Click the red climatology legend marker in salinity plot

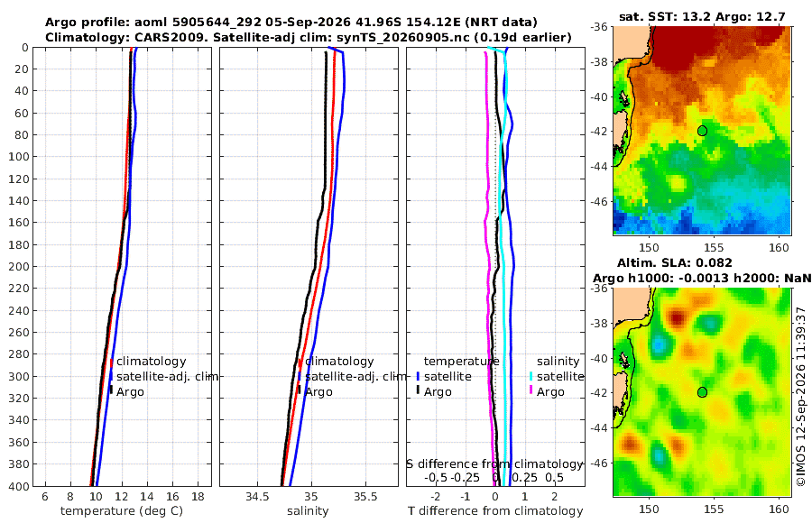pos(300,362)
